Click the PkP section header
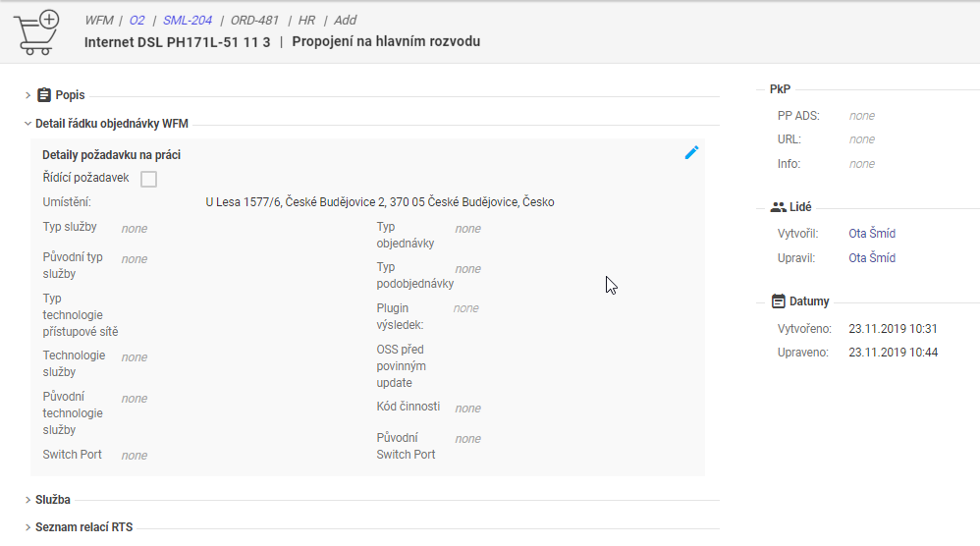 (780, 89)
